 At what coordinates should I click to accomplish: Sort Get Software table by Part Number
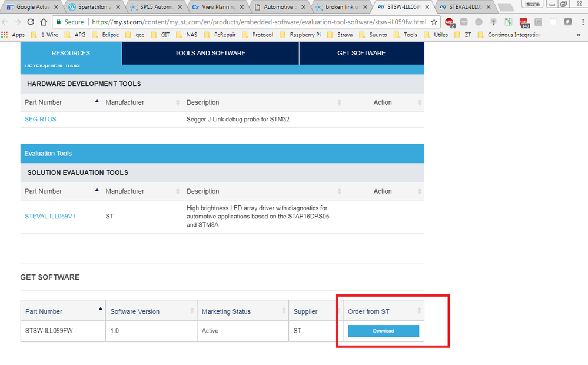tap(63, 311)
